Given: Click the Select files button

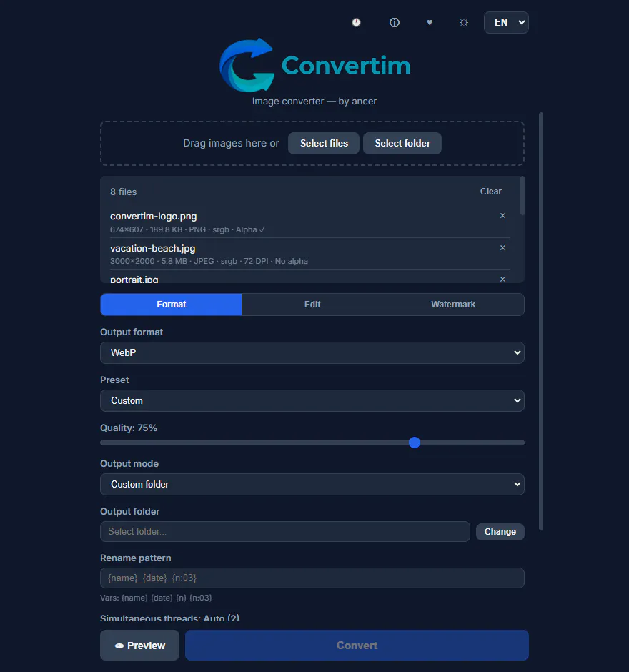Looking at the screenshot, I should tap(324, 143).
